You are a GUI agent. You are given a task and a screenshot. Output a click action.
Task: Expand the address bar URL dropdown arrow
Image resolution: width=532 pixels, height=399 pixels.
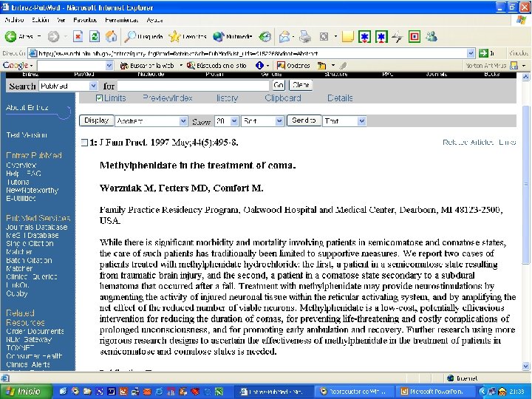coord(471,53)
